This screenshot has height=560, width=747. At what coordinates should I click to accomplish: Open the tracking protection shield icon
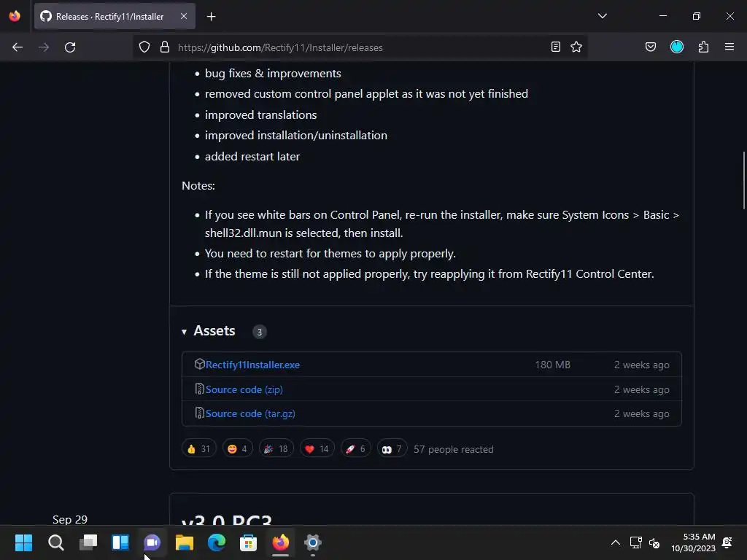click(x=144, y=47)
